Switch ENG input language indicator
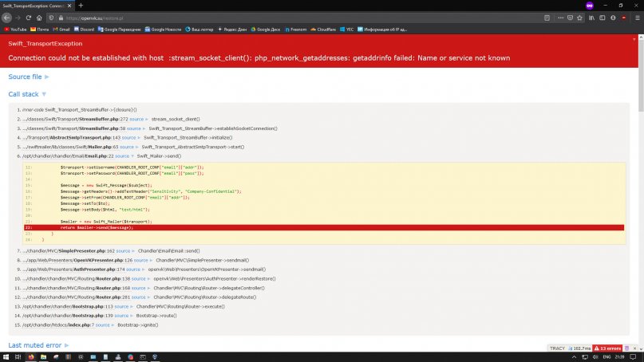Viewport: 644px width, 362px height. tap(606, 357)
